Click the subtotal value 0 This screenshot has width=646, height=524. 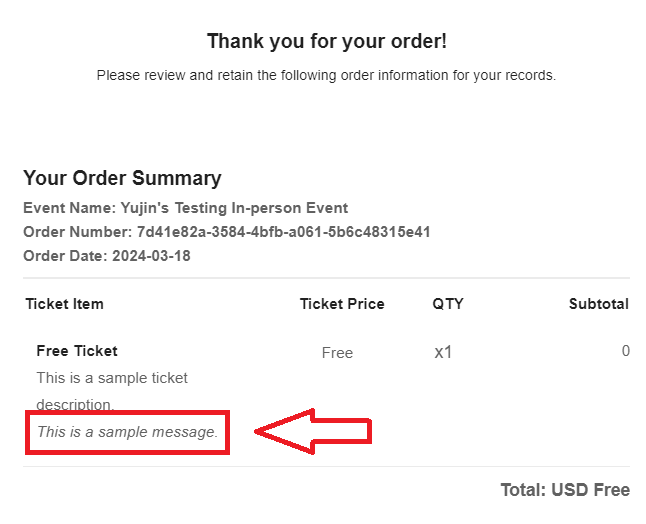[x=625, y=351]
